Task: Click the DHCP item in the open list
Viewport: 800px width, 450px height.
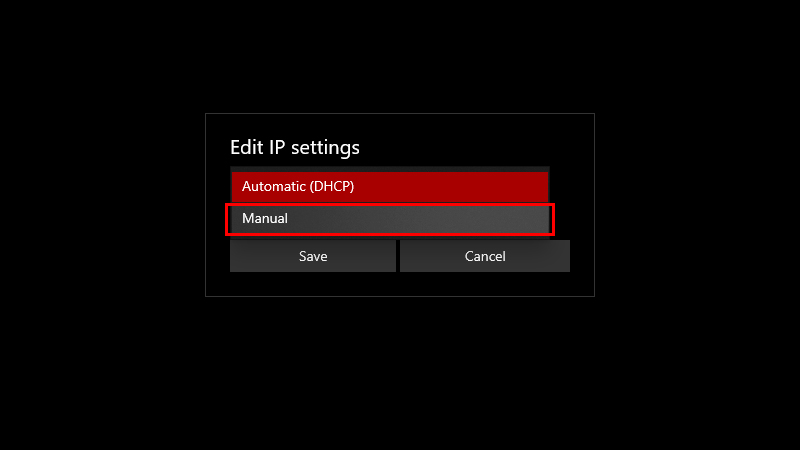Action: [x=390, y=187]
